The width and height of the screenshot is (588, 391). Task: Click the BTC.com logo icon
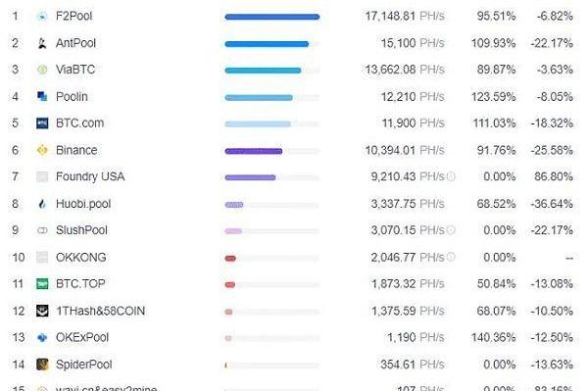42,122
